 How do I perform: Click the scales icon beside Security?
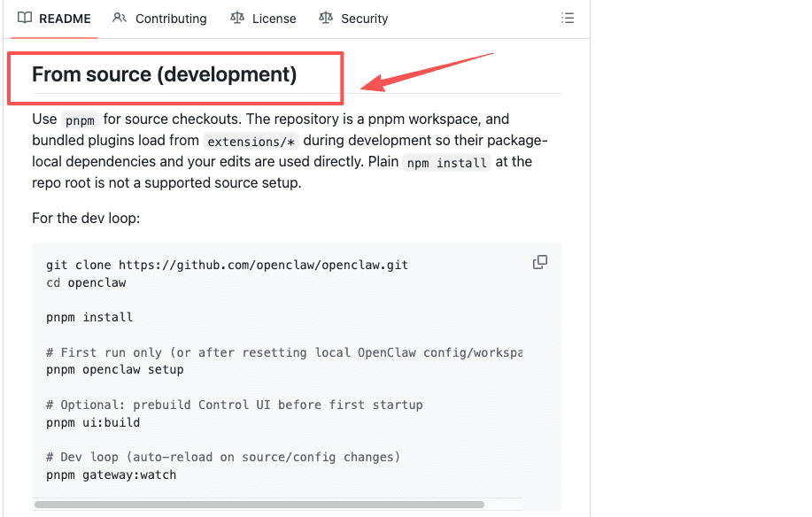click(x=326, y=18)
